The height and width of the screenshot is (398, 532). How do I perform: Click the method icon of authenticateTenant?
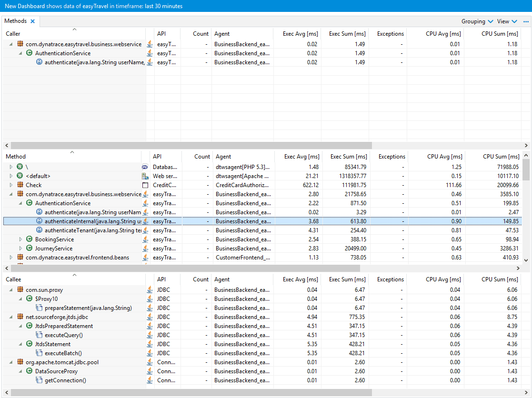[40, 230]
